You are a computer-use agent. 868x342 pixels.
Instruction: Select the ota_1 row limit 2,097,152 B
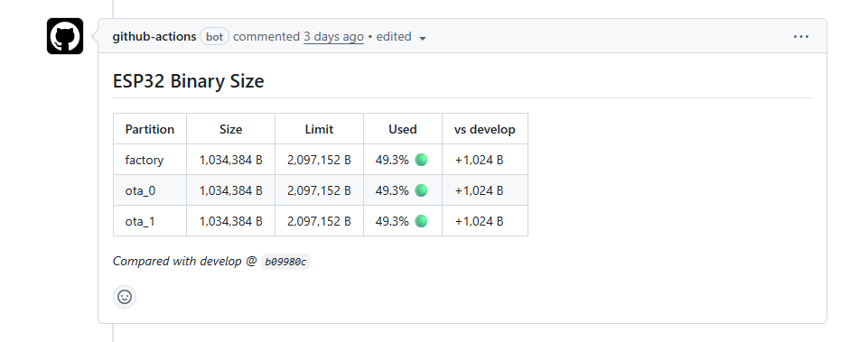tap(320, 221)
